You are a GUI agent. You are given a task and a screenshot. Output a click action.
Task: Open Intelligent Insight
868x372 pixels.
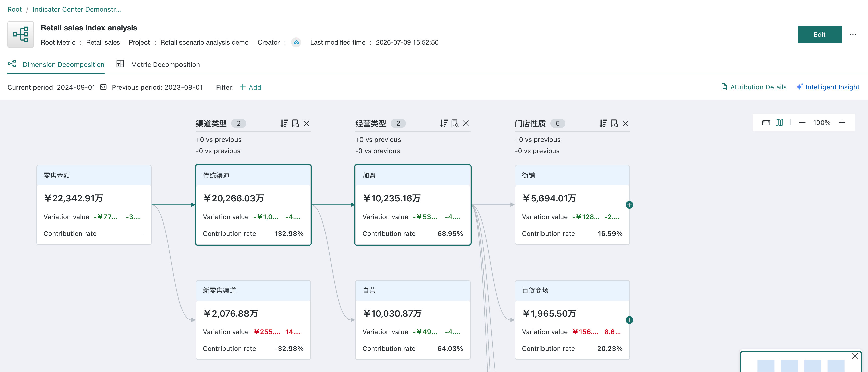point(827,87)
